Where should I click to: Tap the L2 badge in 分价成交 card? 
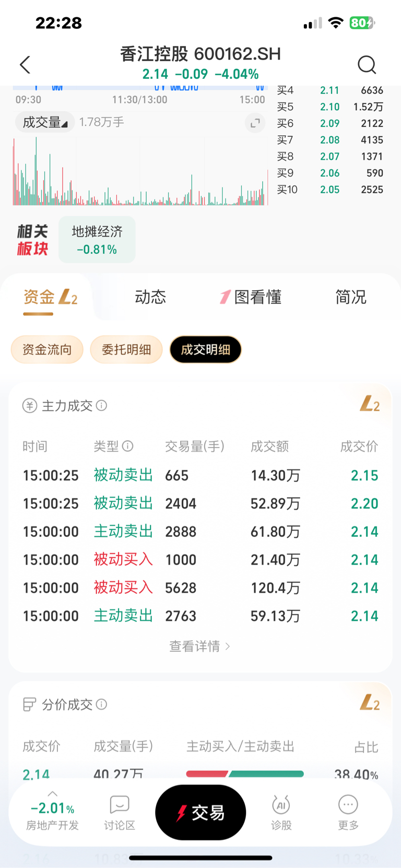click(370, 702)
